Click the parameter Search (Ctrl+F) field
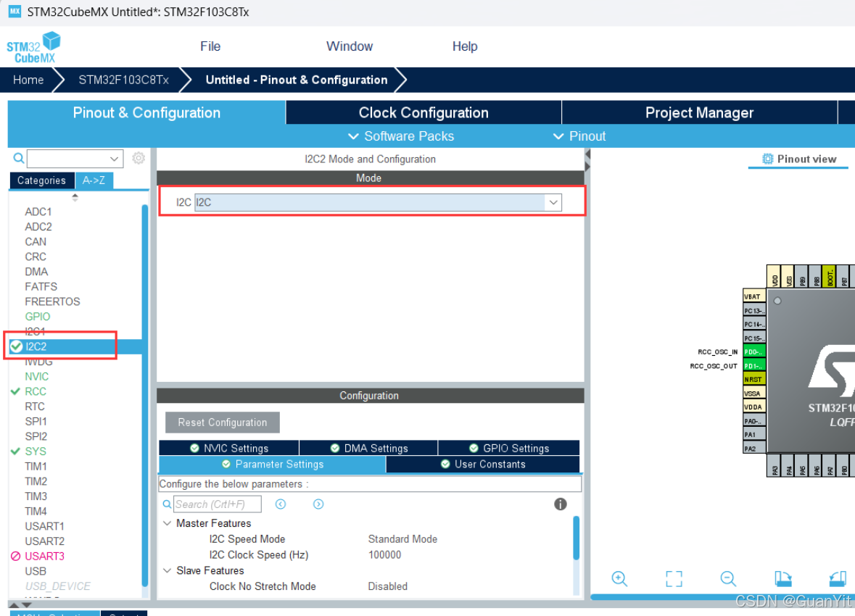Image resolution: width=855 pixels, height=616 pixels. pyautogui.click(x=217, y=504)
